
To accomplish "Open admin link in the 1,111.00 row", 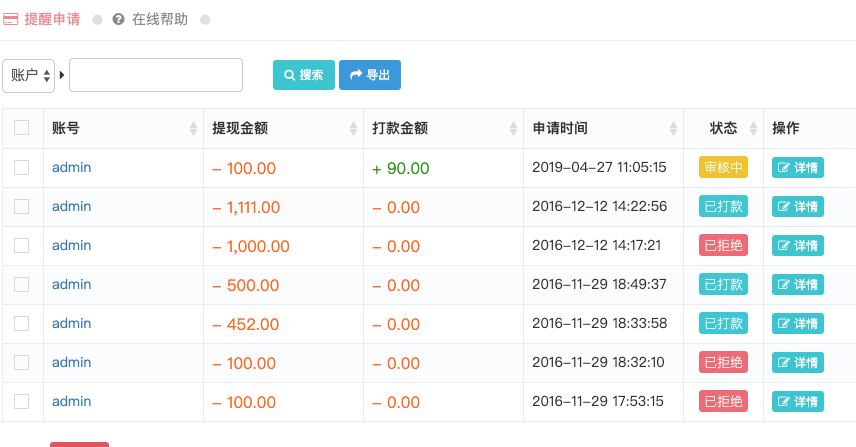I will (72, 206).
